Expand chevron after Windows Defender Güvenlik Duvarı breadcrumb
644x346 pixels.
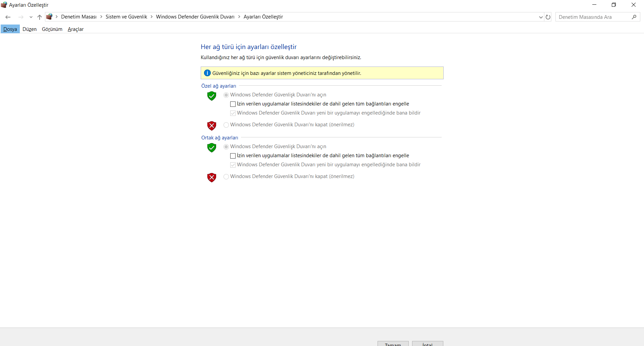[239, 17]
